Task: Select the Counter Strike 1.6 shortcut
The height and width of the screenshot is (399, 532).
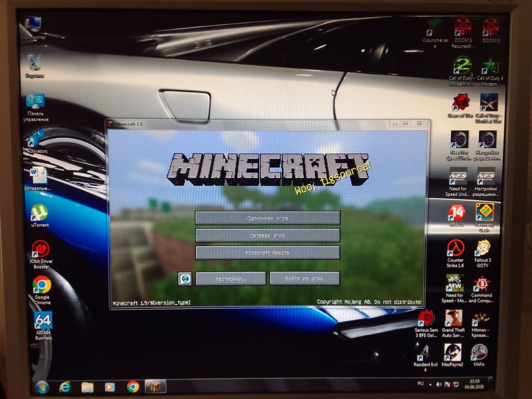Action: 455,254
